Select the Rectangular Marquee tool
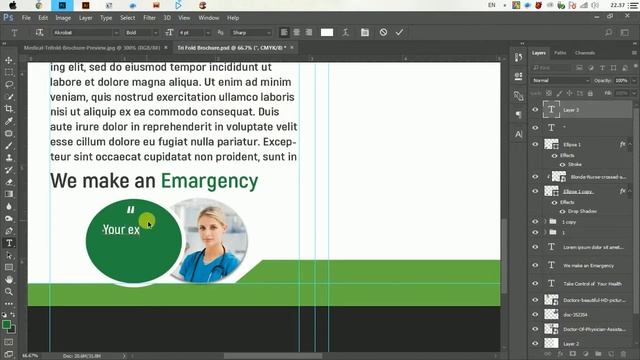640x360 pixels. pyautogui.click(x=9, y=73)
